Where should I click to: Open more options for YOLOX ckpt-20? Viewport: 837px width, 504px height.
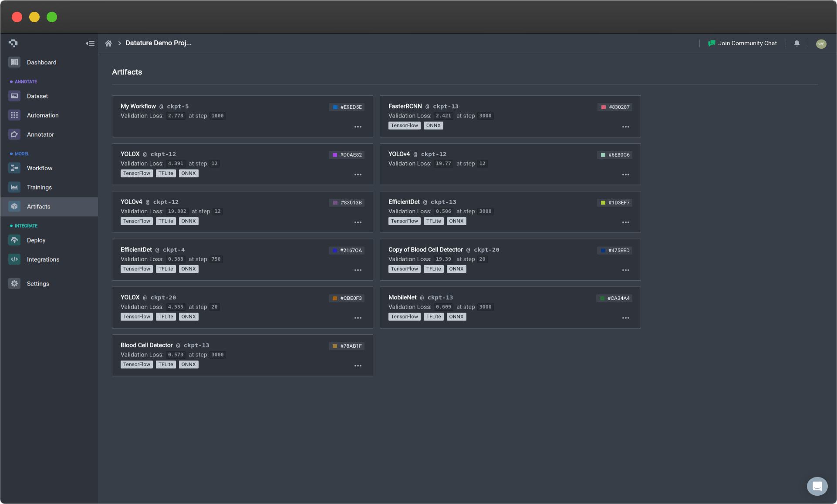coord(358,318)
